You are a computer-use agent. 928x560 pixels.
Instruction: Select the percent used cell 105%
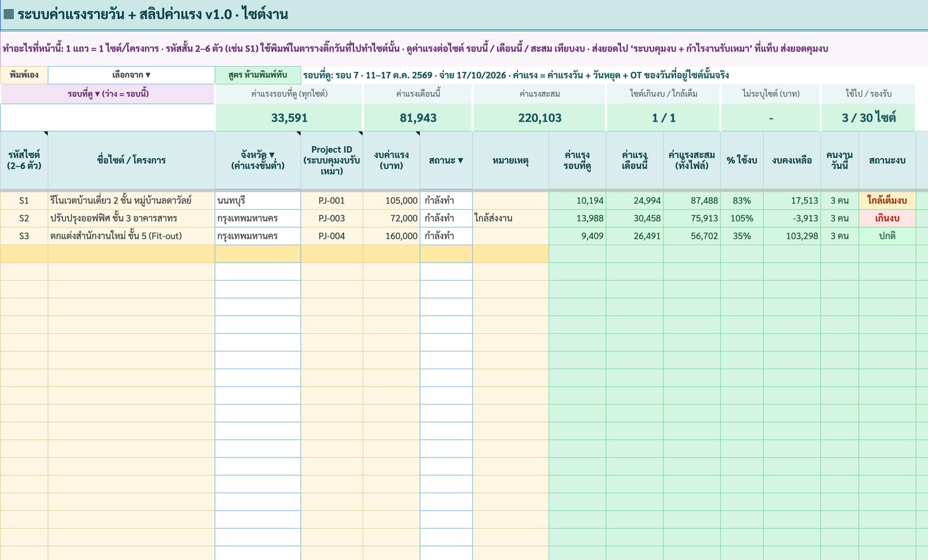pos(742,219)
